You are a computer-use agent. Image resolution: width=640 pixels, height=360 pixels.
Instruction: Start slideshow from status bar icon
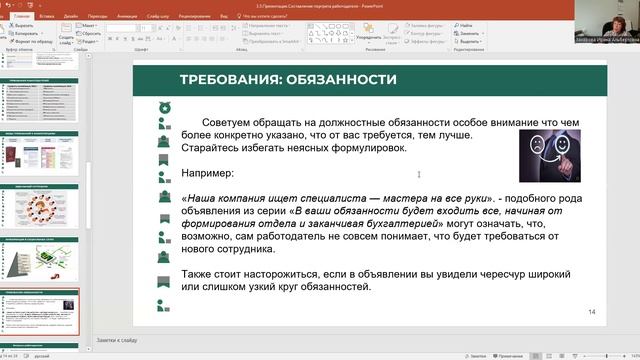pyautogui.click(x=575, y=356)
